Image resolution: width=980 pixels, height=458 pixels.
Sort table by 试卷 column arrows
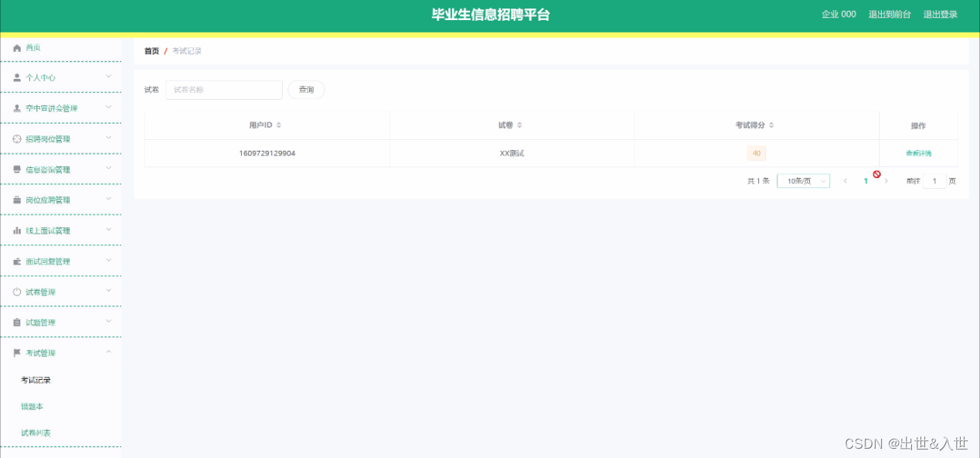coord(519,125)
